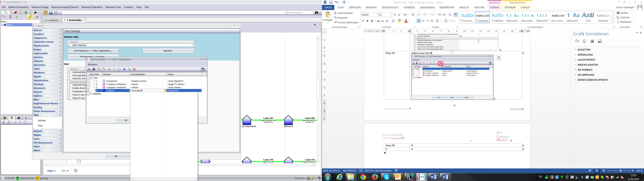Click the red font color button in Word

point(406,21)
